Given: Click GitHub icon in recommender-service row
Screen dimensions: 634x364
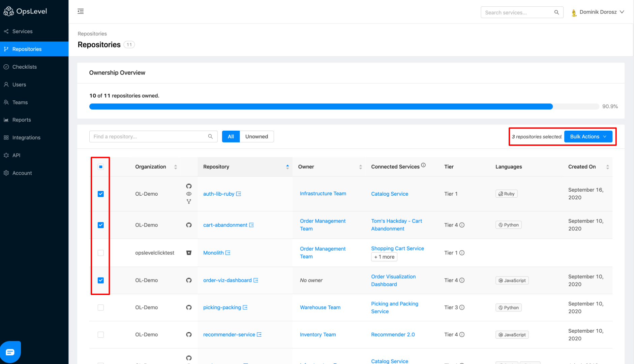Looking at the screenshot, I should point(189,335).
